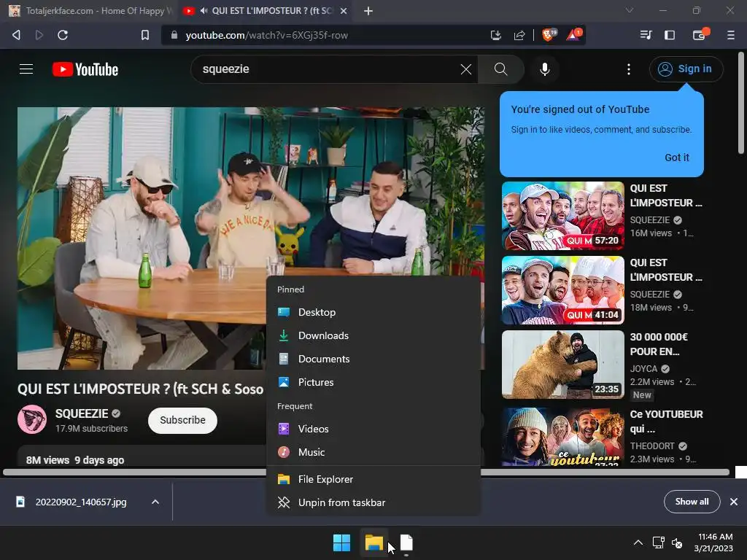Click the '30 000 000€ POUR EN...' video title
The image size is (747, 560).
659,344
